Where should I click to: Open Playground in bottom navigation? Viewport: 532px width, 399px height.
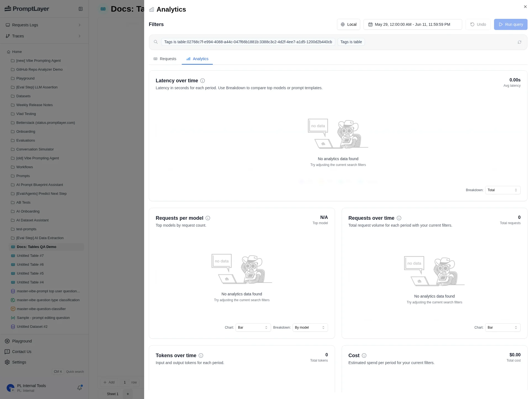[22, 341]
